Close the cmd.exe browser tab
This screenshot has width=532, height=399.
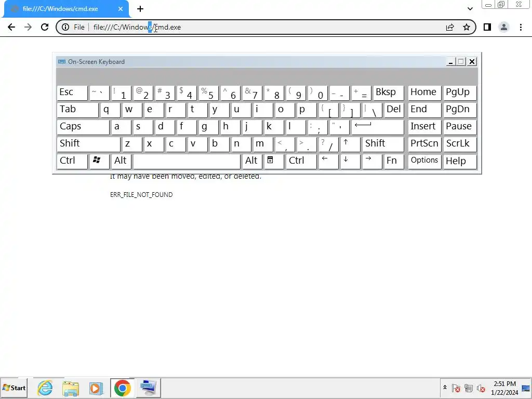[x=121, y=9]
